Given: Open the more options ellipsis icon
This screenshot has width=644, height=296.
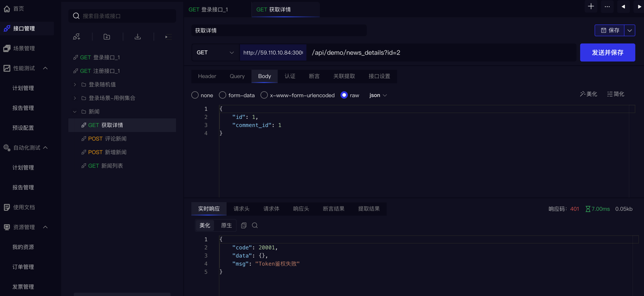Looking at the screenshot, I should (x=607, y=7).
